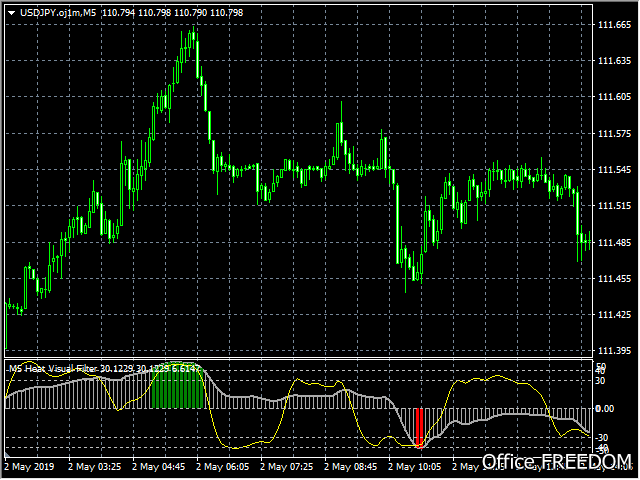Select the 2 May 06:05 time label

pos(222,467)
